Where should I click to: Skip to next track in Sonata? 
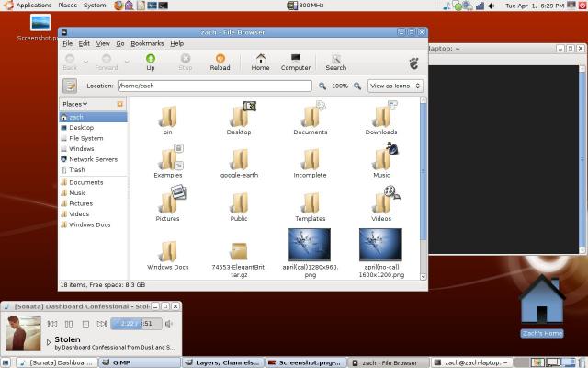tap(102, 324)
